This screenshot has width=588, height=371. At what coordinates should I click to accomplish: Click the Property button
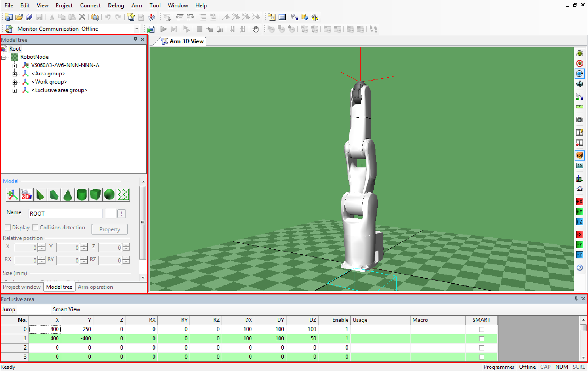click(110, 229)
